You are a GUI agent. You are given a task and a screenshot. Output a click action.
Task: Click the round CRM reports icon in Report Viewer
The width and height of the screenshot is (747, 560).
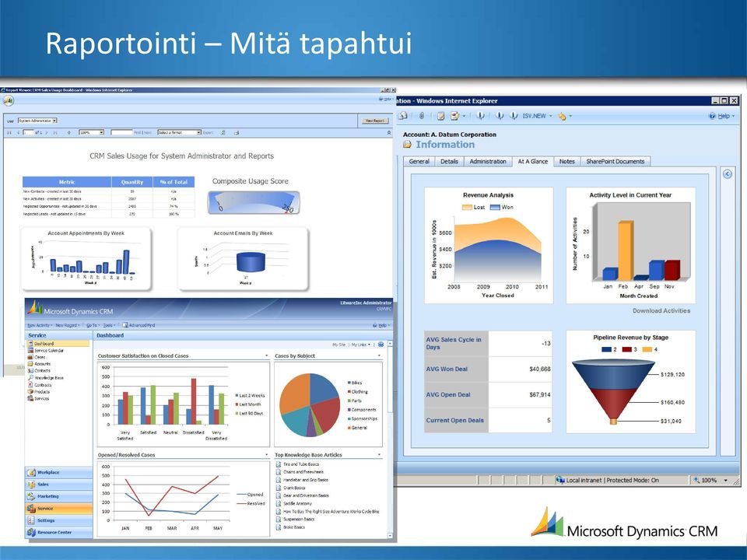pyautogui.click(x=8, y=100)
